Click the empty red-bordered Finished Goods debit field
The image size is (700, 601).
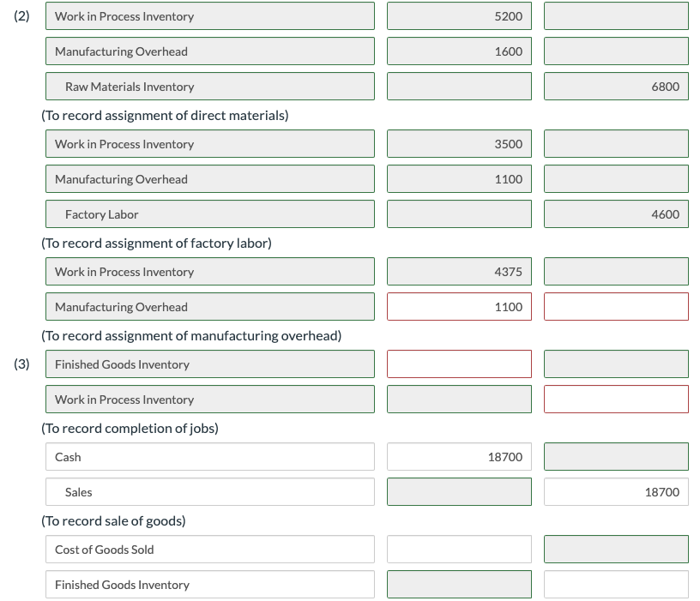459,364
